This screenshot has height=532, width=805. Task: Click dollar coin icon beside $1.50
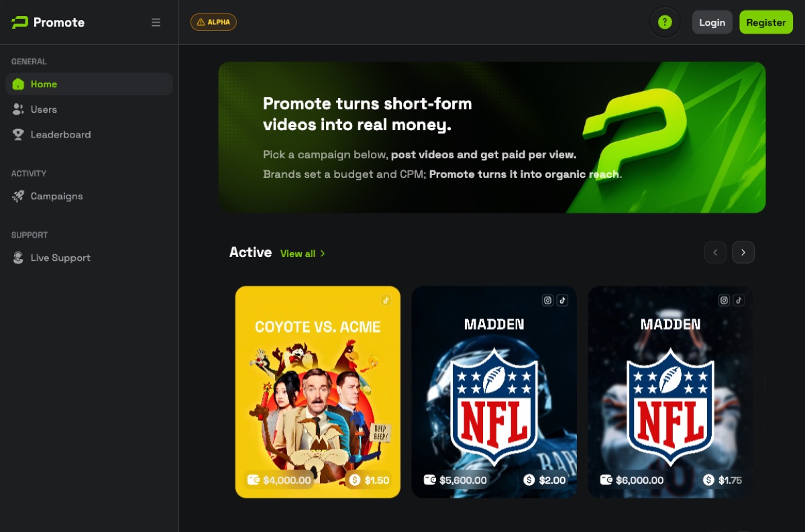coord(355,480)
